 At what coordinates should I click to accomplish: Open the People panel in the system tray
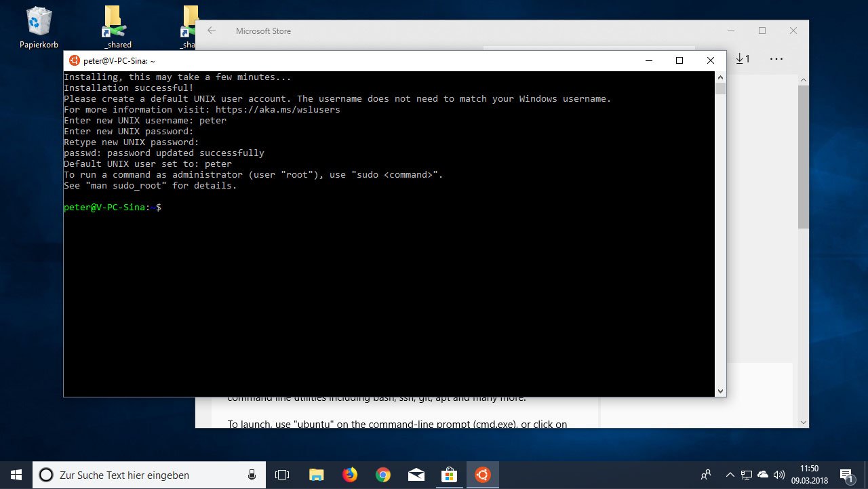(x=705, y=475)
